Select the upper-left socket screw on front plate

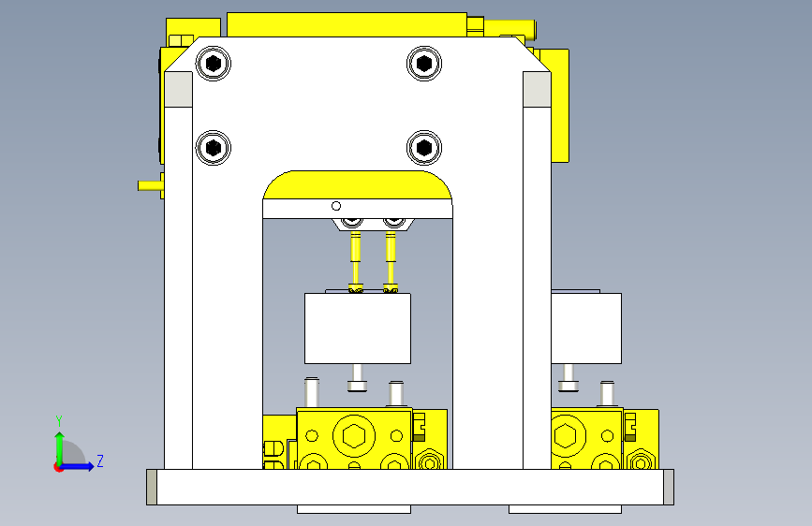pos(214,64)
